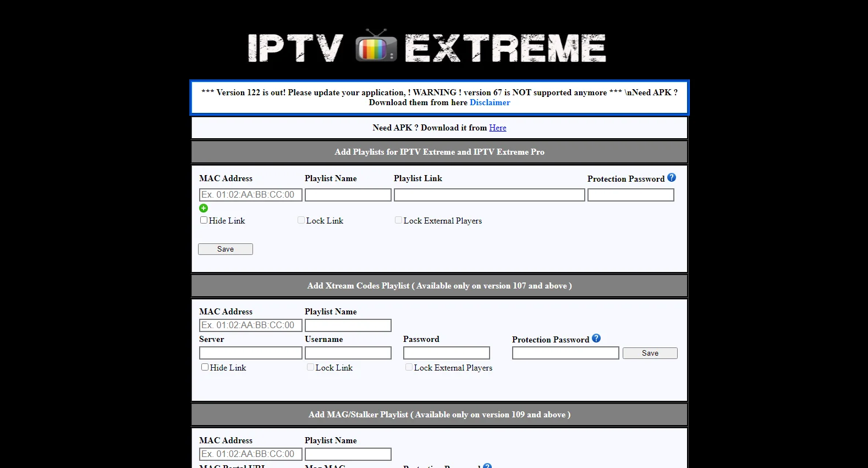Toggle Lock External Players in Xtream Codes section
868x468 pixels.
[x=409, y=367]
